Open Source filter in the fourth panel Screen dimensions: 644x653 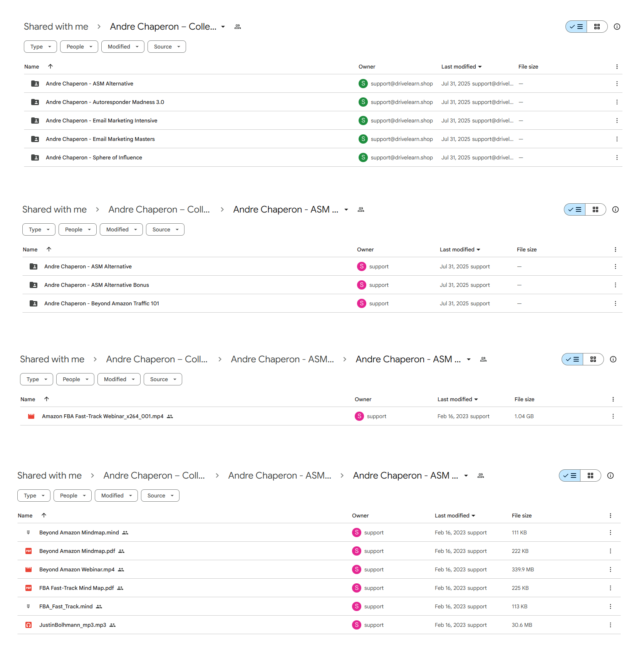click(160, 496)
